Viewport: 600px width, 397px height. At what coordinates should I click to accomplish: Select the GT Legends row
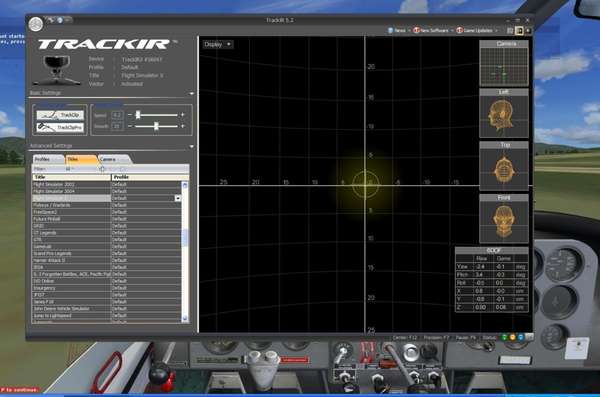click(107, 232)
